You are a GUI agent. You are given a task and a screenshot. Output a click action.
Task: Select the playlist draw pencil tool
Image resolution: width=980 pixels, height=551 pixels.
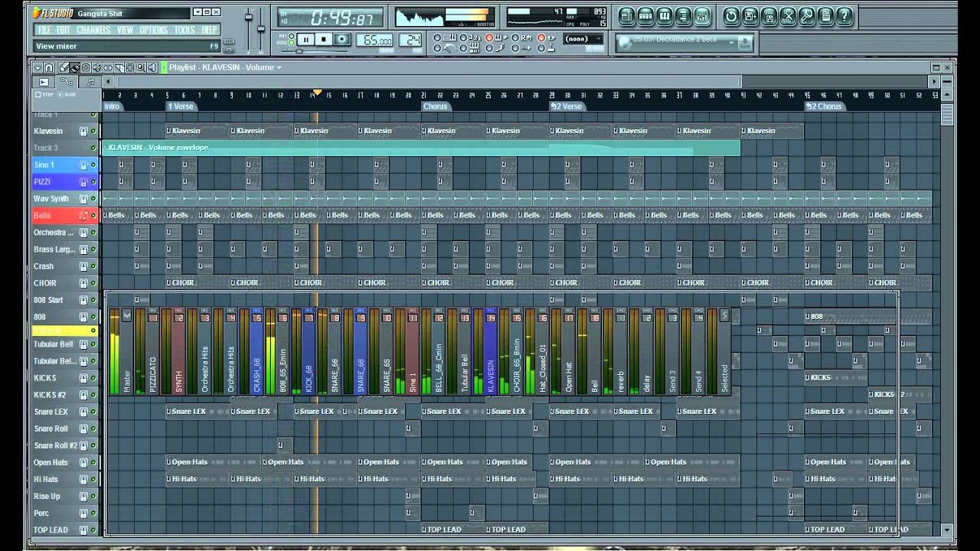pos(65,67)
